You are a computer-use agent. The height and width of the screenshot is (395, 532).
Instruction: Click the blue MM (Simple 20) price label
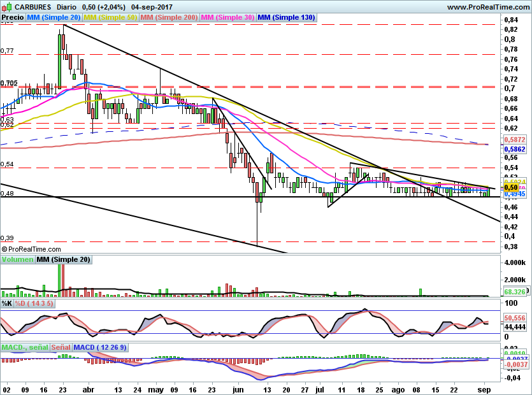coord(54,18)
